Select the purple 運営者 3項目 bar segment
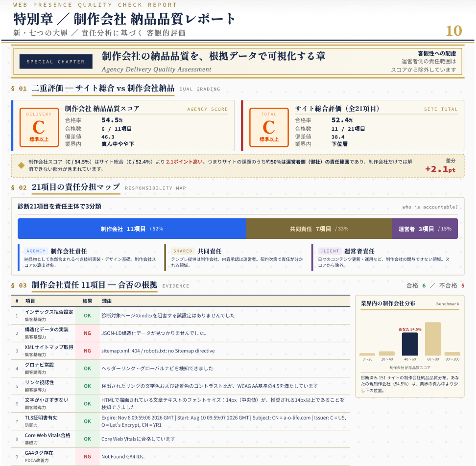Image resolution: width=476 pixels, height=466 pixels. [425, 229]
